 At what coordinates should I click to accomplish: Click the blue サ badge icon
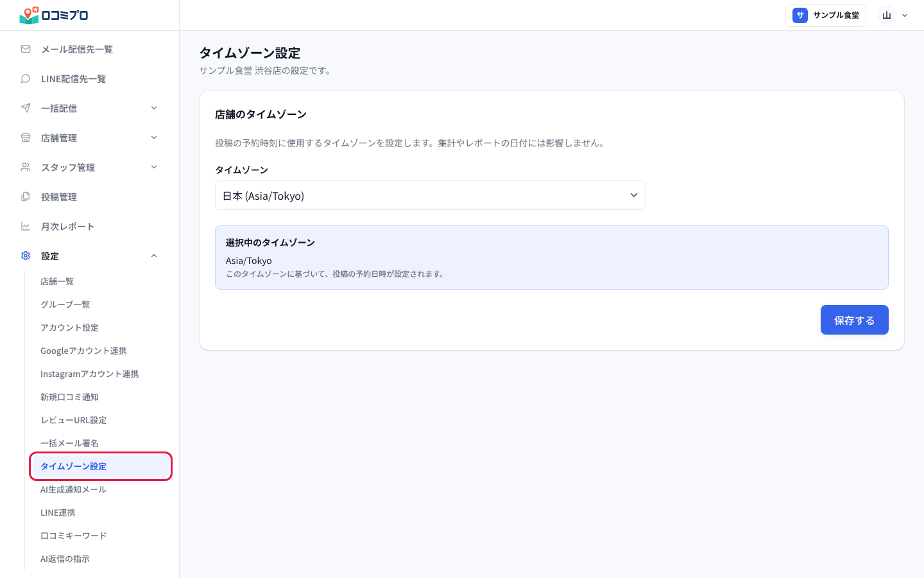800,15
